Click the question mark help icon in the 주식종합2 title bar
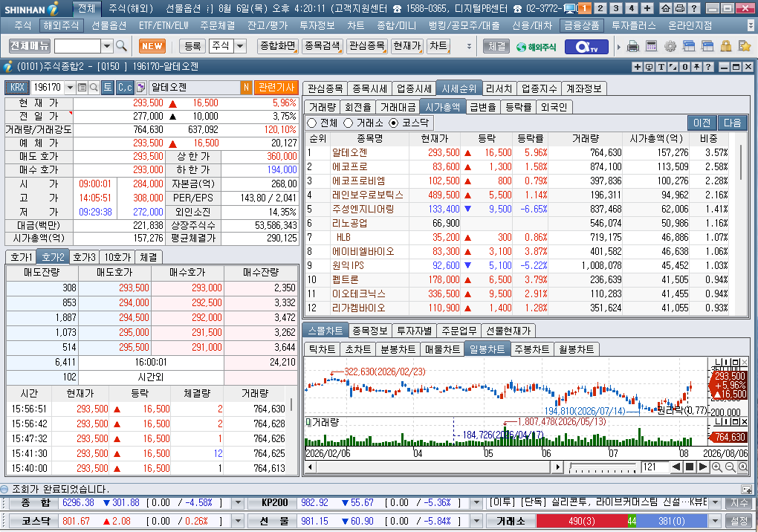The image size is (758, 532). coord(708,67)
